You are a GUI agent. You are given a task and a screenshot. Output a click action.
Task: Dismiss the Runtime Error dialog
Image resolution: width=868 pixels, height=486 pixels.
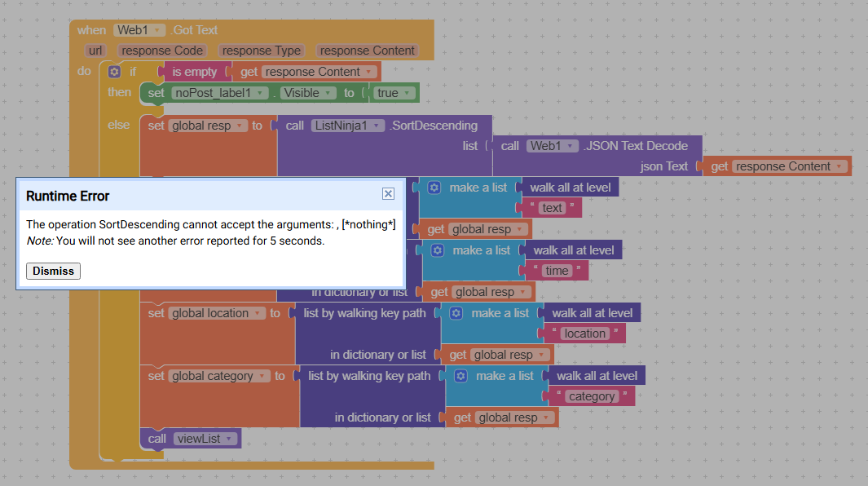[x=53, y=271]
